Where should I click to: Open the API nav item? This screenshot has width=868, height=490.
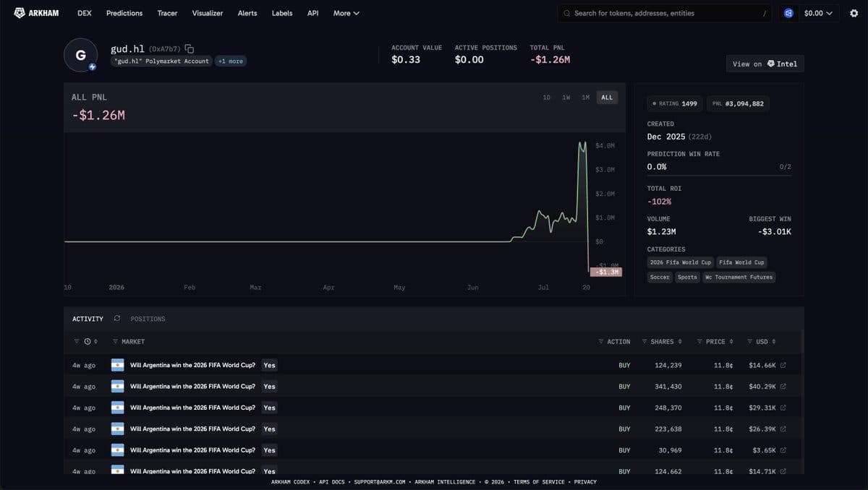click(312, 13)
